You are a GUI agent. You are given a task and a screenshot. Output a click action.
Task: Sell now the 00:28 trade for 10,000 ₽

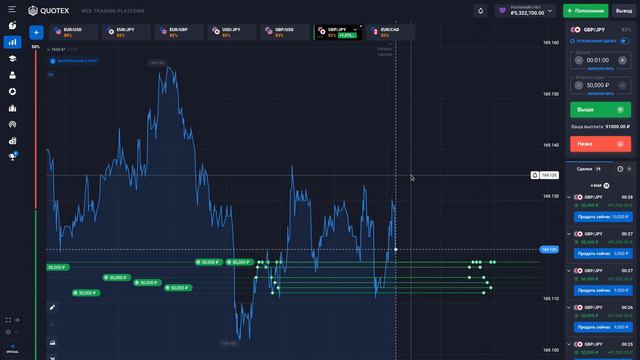(x=603, y=217)
